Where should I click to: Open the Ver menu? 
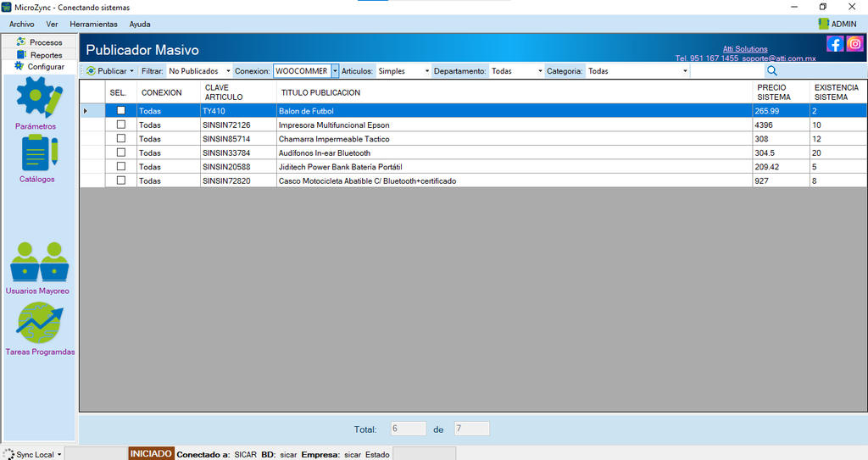coord(52,25)
